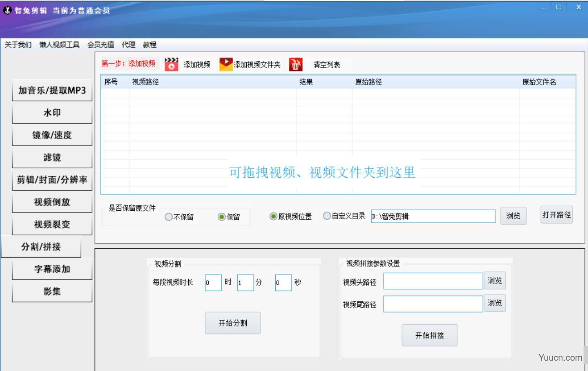Viewport: 588px width, 371px height.
Task: Click the 序号 column header
Action: click(115, 82)
